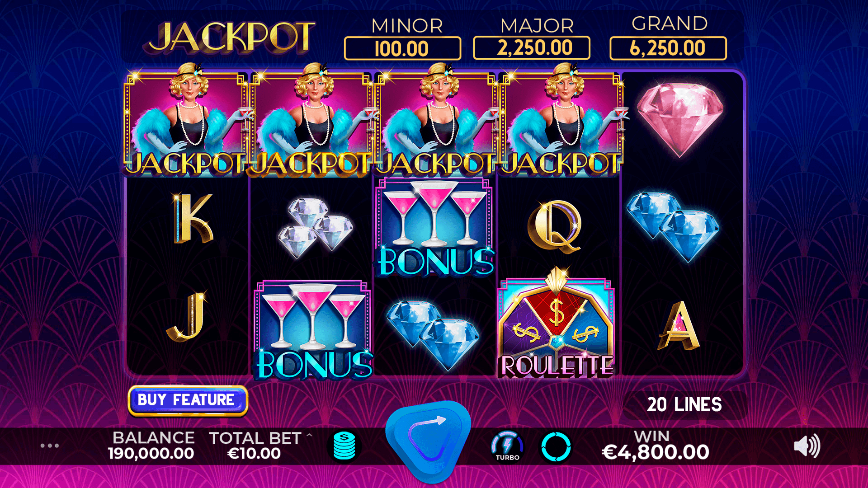Click the golden Q symbol
This screenshot has height=488, width=868.
[554, 227]
